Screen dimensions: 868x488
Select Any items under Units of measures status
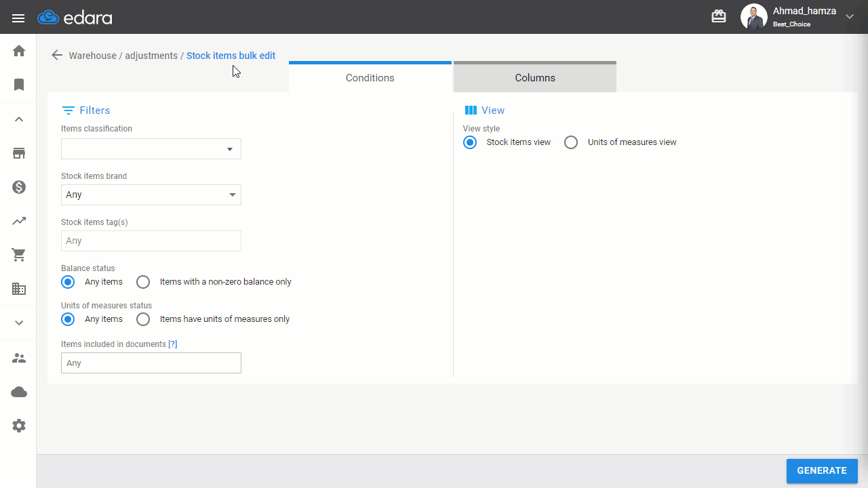tap(68, 319)
